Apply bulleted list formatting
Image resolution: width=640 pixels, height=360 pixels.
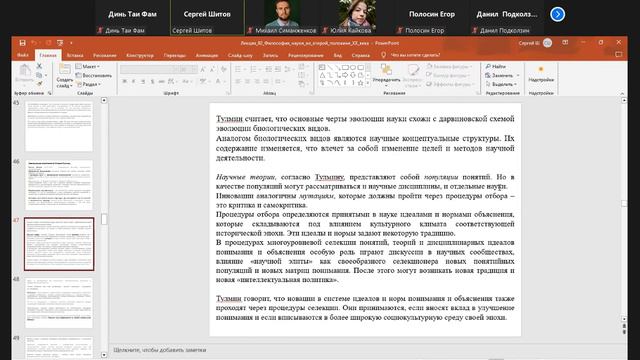click(x=239, y=69)
